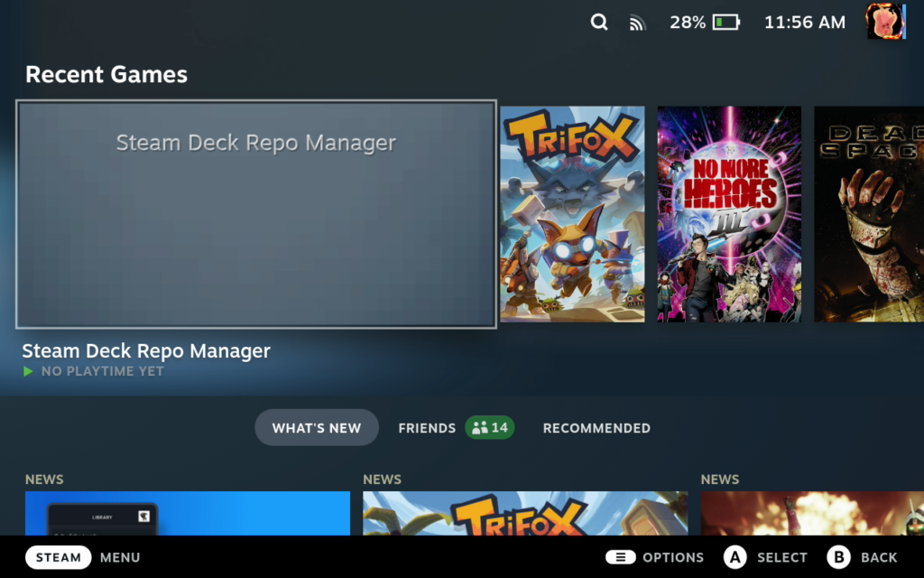Screen dimensions: 924x578
Task: Switch to the Recommended tab
Action: click(596, 428)
